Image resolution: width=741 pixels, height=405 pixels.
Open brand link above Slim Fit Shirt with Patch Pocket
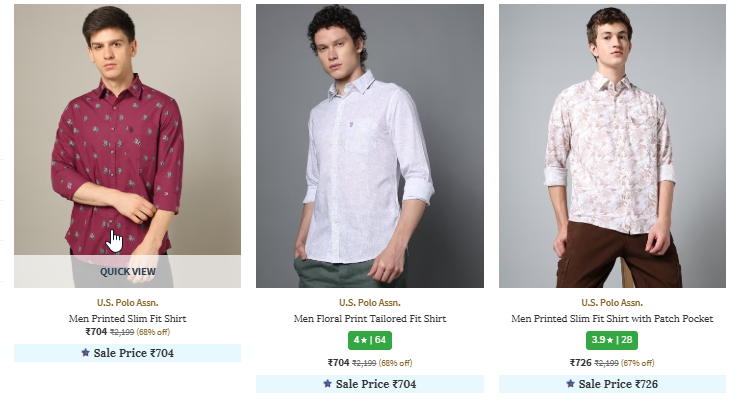611,302
